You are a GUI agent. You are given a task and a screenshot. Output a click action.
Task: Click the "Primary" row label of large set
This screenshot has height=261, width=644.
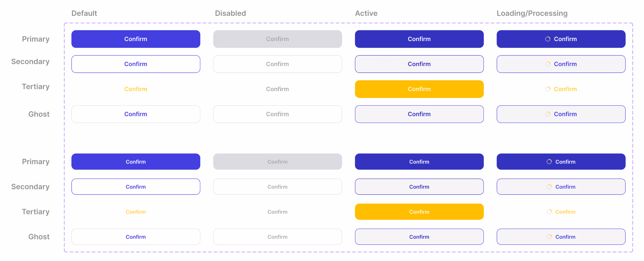36,39
